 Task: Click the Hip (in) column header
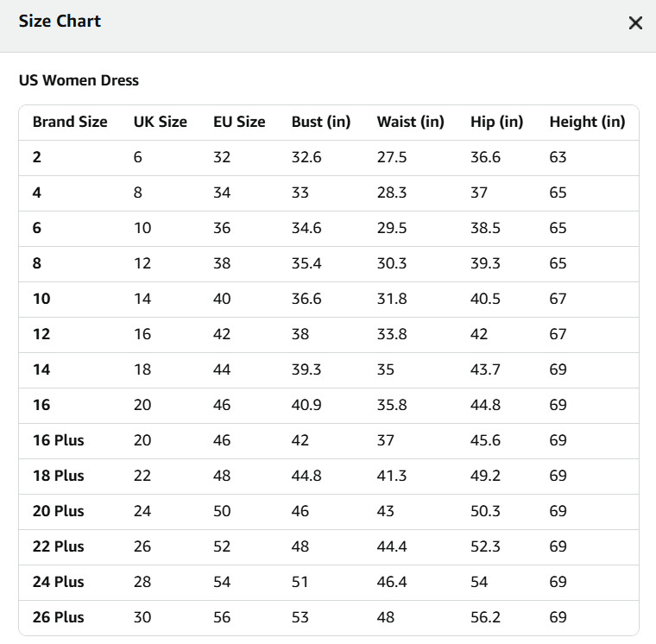[x=496, y=122]
